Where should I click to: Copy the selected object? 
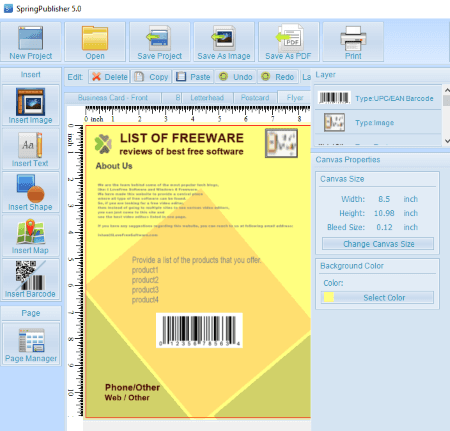click(151, 77)
